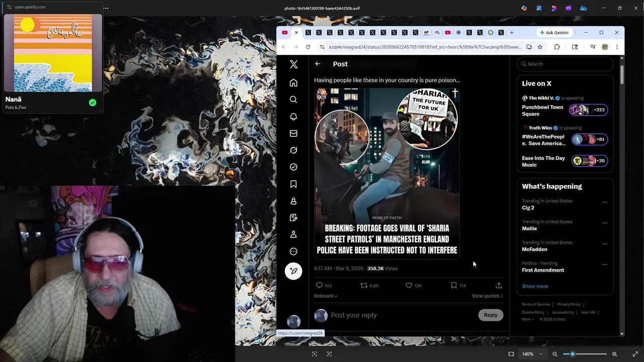Viewport: 644px width, 362px height.
Task: Click the Reply button
Action: tap(491, 315)
